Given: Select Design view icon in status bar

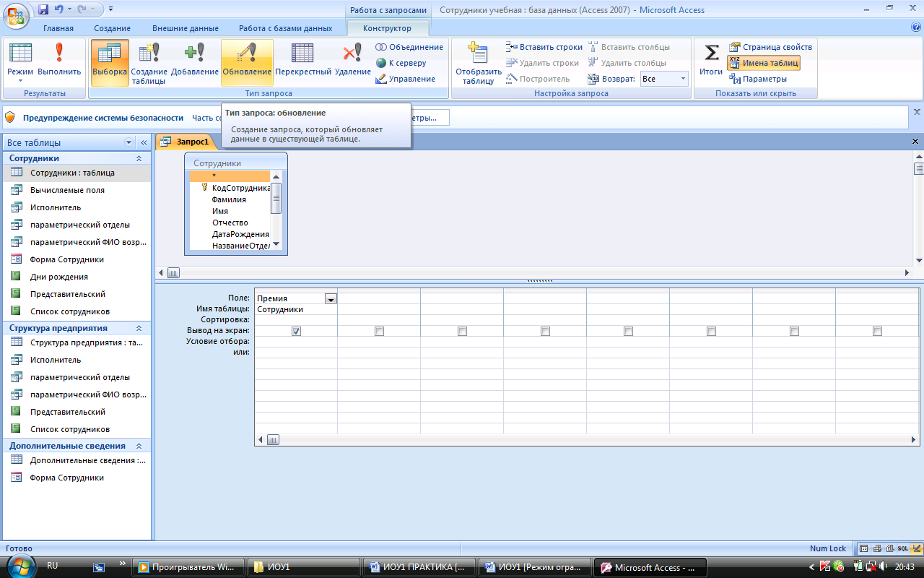Looking at the screenshot, I should (x=917, y=549).
